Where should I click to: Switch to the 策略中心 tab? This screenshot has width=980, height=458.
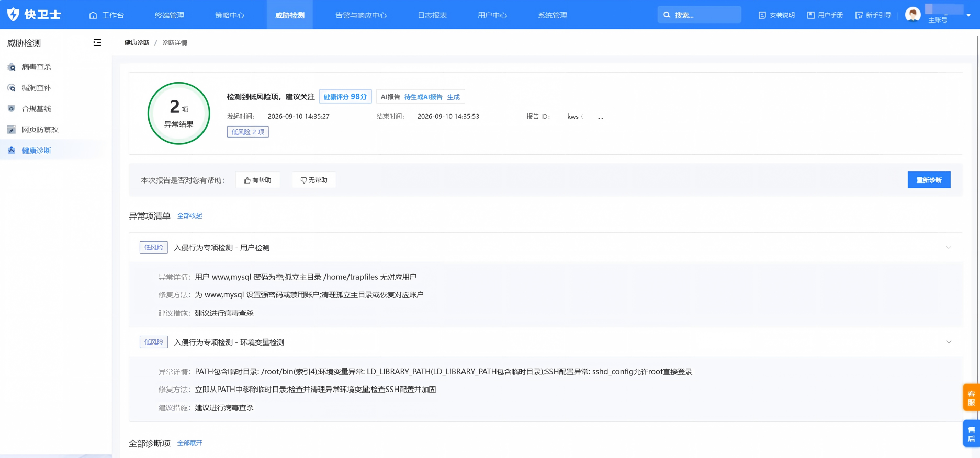(x=230, y=15)
